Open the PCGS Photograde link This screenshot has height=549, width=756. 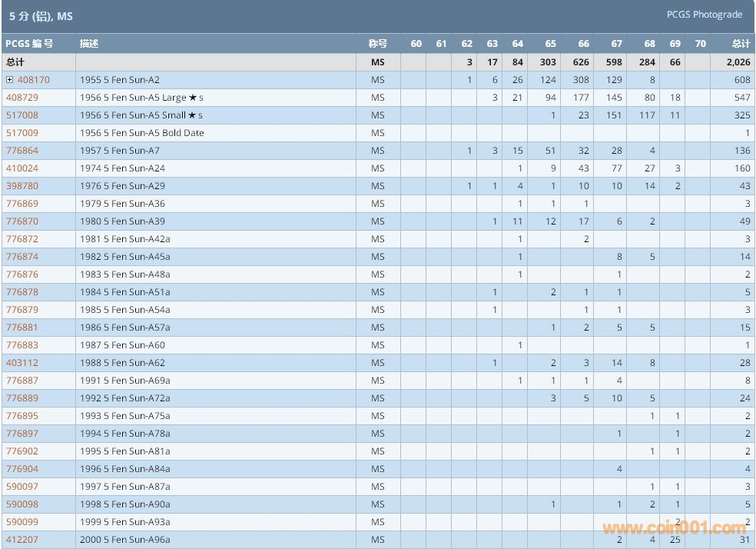tap(704, 15)
